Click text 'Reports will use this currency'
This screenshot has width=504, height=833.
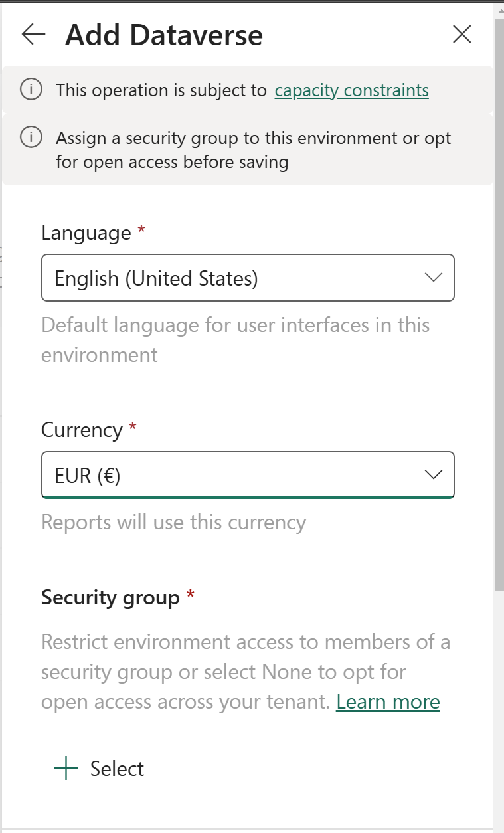(x=173, y=523)
